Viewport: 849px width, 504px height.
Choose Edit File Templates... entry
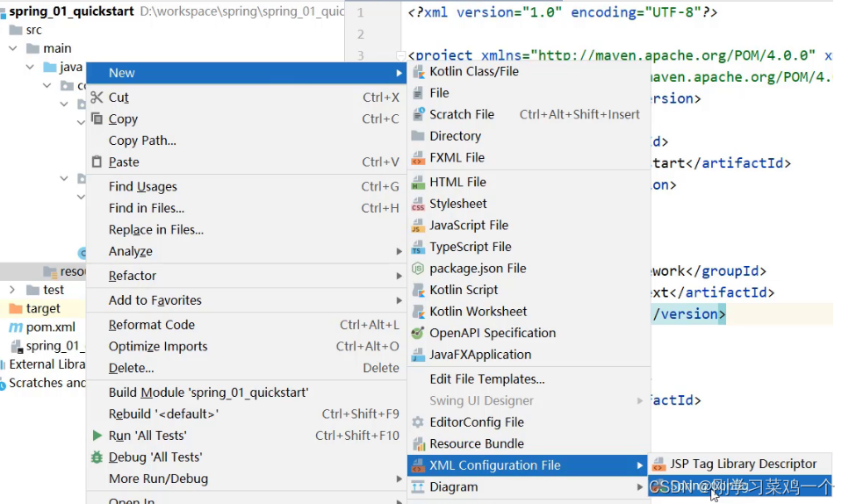point(529,379)
